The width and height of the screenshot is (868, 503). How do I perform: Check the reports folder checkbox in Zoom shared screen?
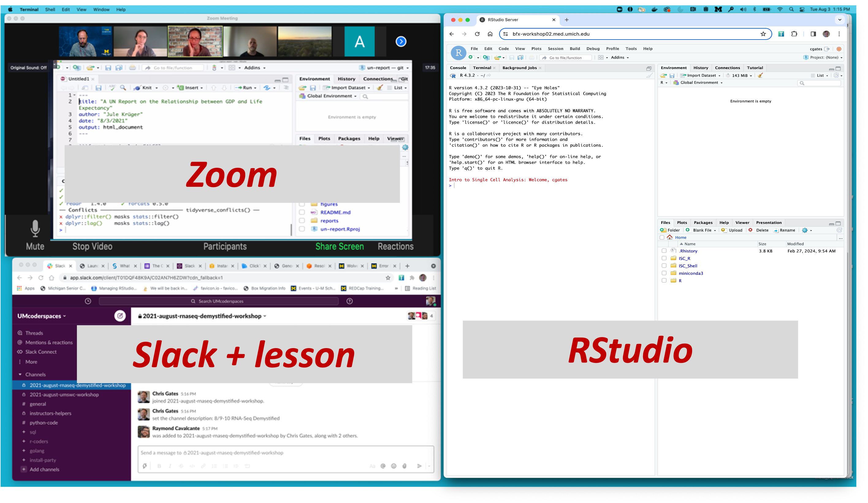(302, 220)
